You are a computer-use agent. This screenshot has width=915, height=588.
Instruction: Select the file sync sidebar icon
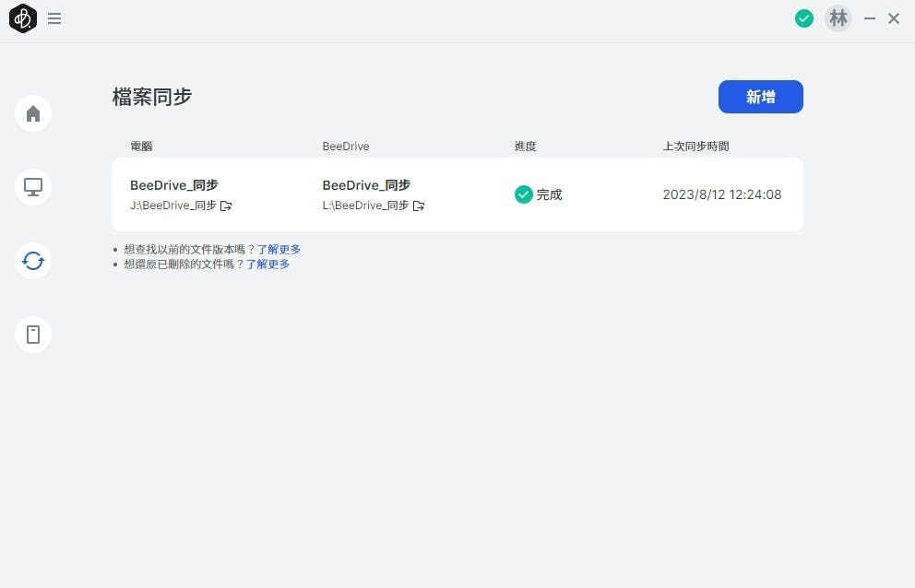pyautogui.click(x=33, y=261)
